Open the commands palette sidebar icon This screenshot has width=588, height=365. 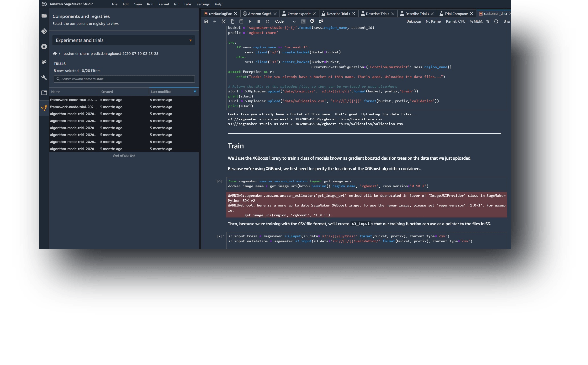point(44,62)
